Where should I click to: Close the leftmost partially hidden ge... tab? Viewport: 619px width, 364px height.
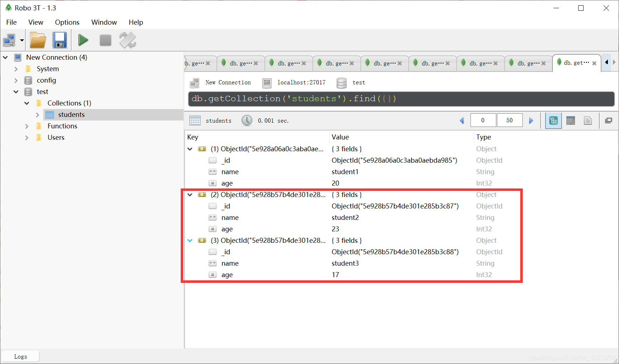(208, 63)
